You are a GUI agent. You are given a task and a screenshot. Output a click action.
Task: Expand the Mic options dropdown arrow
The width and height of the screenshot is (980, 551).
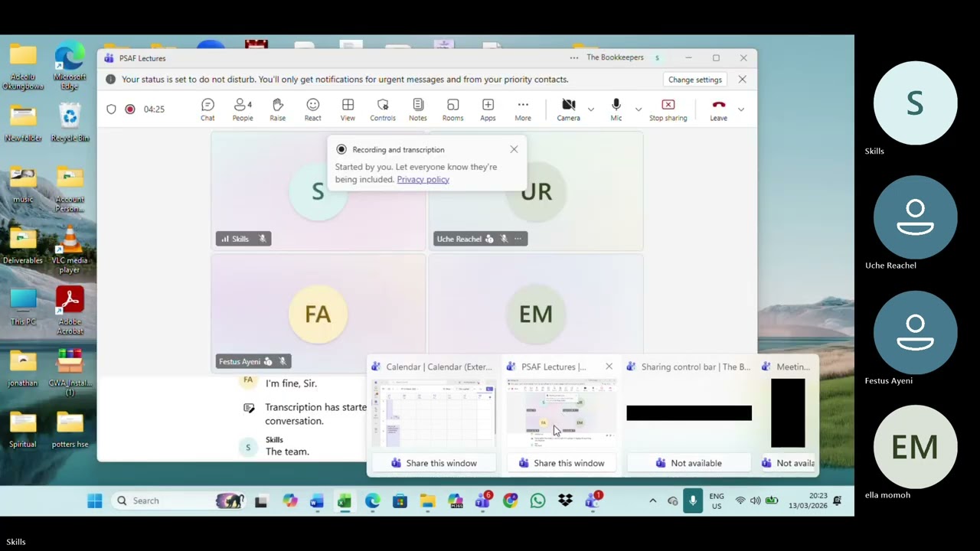coord(638,109)
